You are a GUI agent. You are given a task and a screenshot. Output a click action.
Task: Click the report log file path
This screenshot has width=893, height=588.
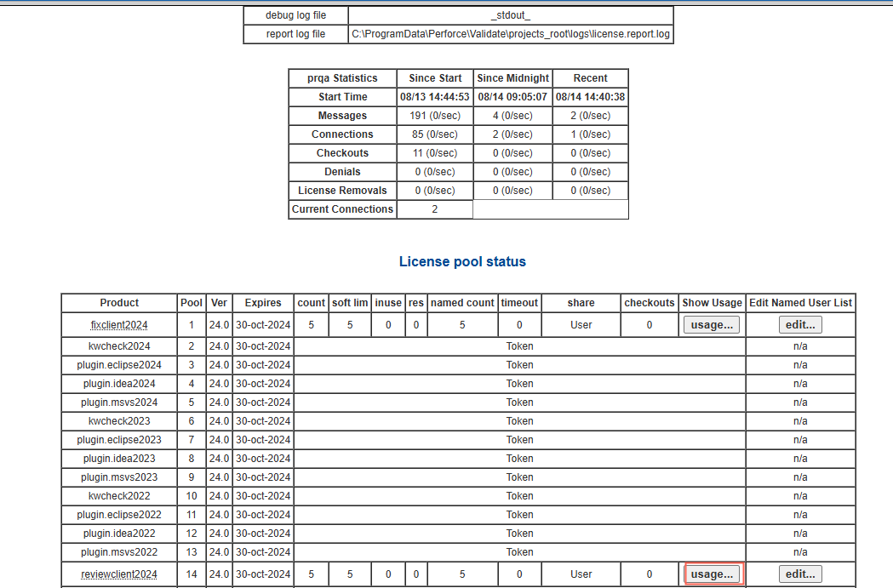pos(511,35)
